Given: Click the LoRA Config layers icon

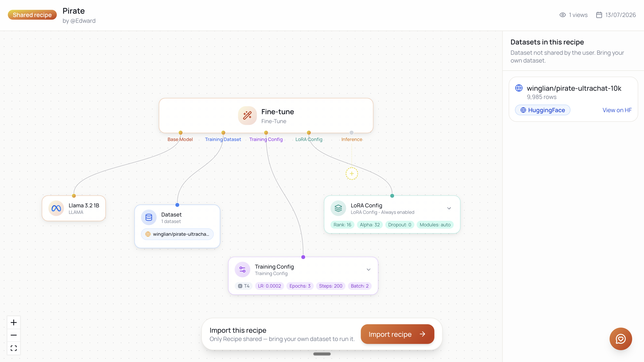Looking at the screenshot, I should tap(338, 208).
